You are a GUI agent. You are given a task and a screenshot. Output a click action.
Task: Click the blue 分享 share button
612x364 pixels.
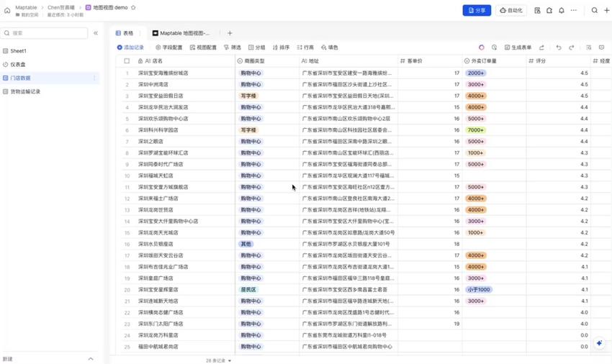[476, 11]
